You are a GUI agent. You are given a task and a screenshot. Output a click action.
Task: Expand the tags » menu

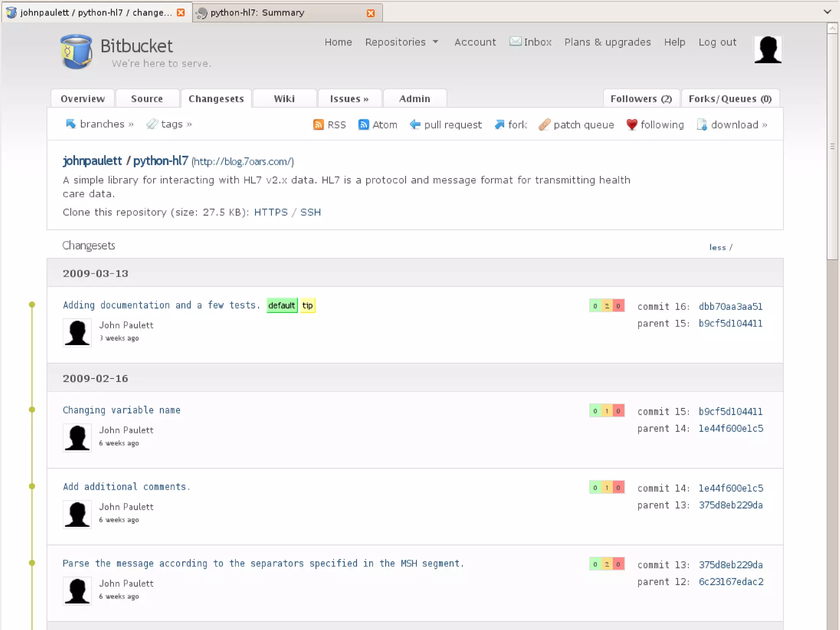(176, 124)
